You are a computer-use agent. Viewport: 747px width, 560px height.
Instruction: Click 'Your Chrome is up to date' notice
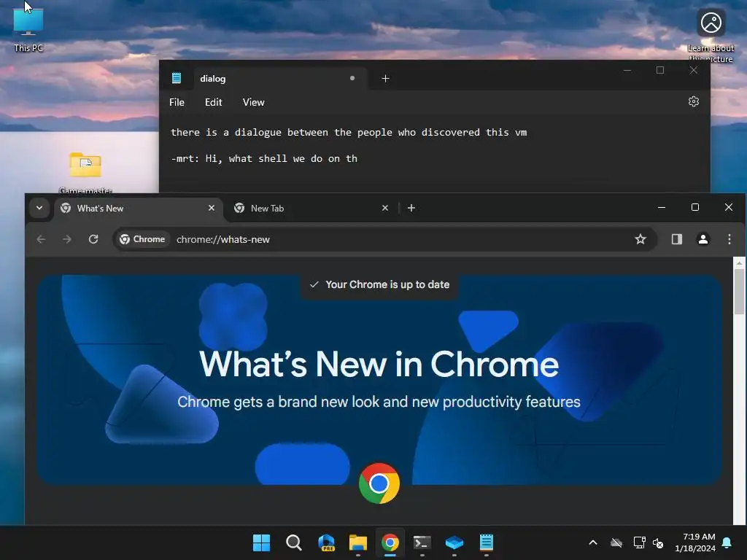click(379, 285)
